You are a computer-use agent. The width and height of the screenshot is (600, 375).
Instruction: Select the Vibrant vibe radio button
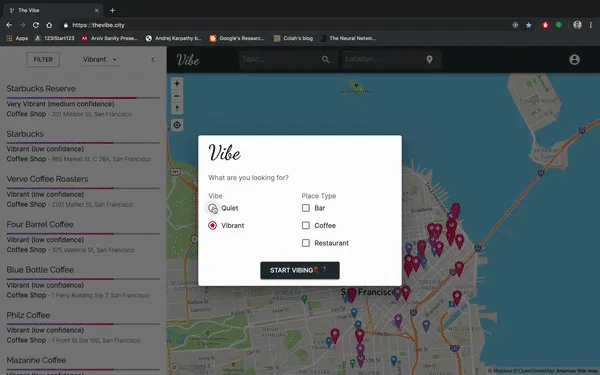point(212,225)
